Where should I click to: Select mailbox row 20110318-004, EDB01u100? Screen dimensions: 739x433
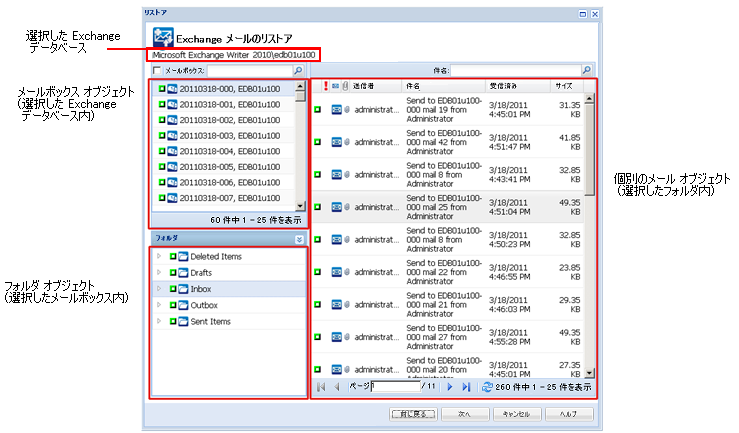click(x=224, y=151)
